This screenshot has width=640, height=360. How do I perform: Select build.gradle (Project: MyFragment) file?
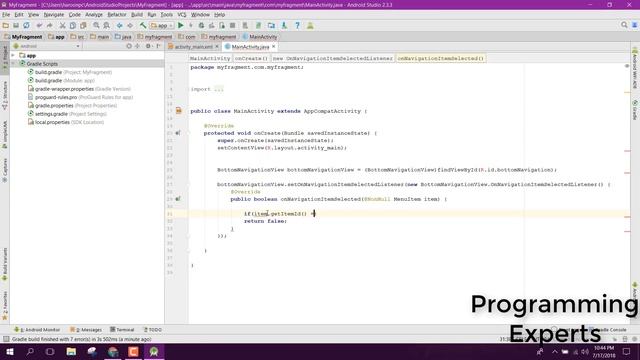(70, 72)
